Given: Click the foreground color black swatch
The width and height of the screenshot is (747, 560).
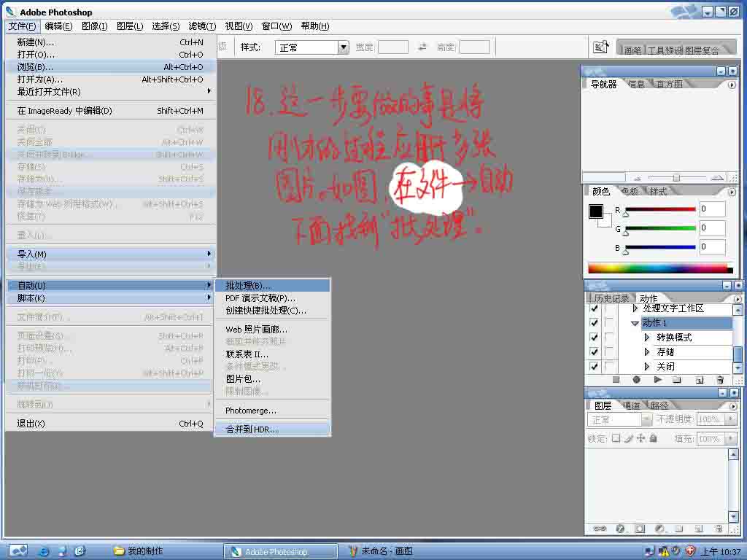Looking at the screenshot, I should tap(596, 211).
